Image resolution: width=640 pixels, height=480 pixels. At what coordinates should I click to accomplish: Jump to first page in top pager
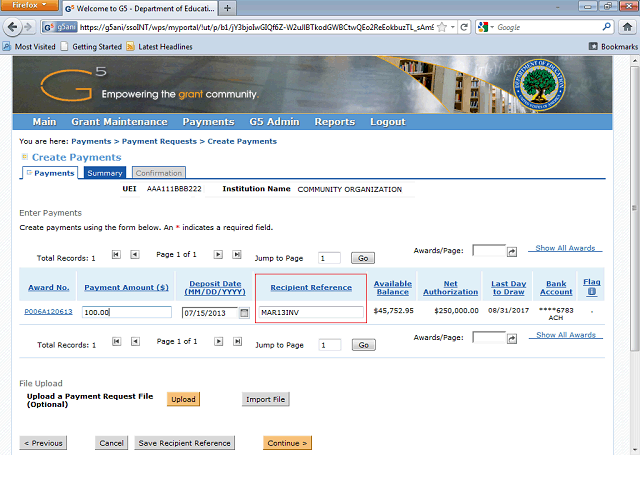coord(116,255)
